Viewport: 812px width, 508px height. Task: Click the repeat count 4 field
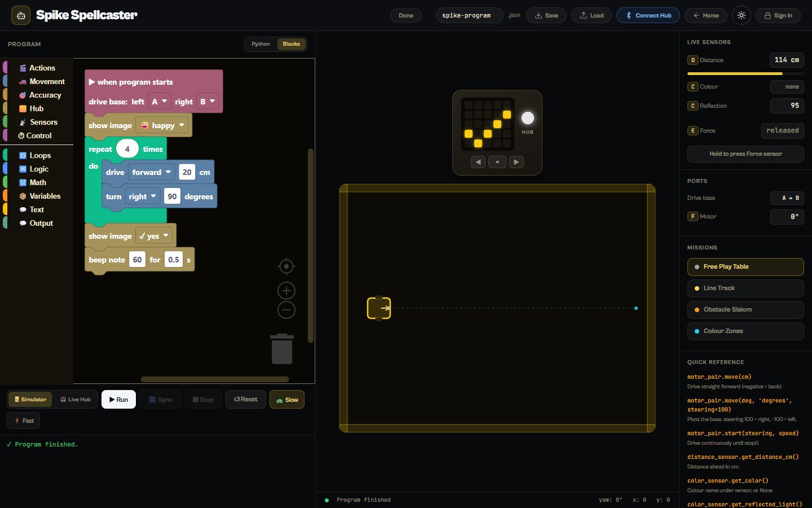(x=127, y=149)
